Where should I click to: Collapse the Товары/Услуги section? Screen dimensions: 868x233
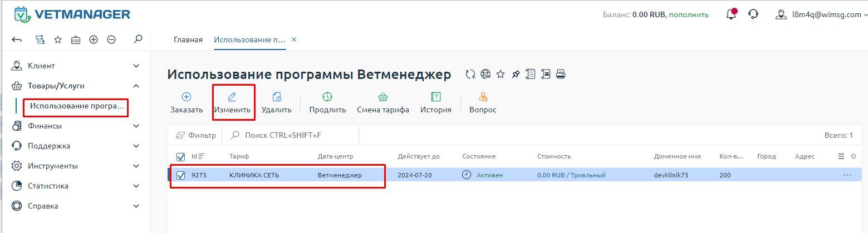[x=75, y=86]
